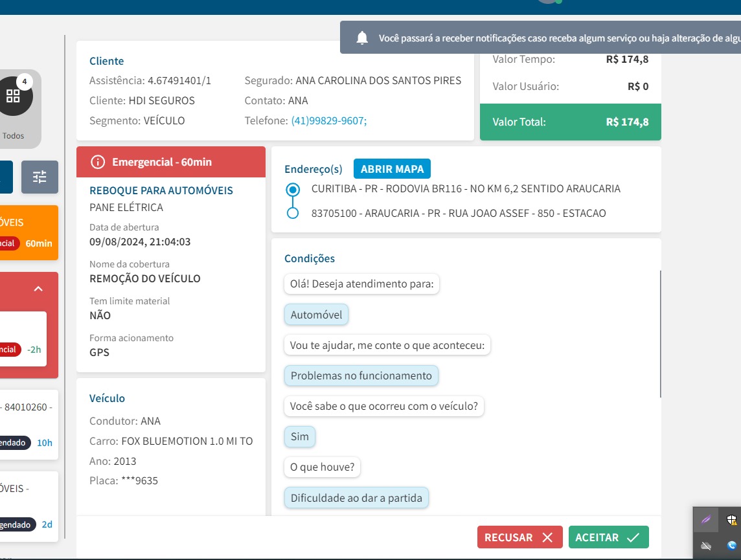Click the Segurado name ANA CAROLINA

pyautogui.click(x=378, y=81)
